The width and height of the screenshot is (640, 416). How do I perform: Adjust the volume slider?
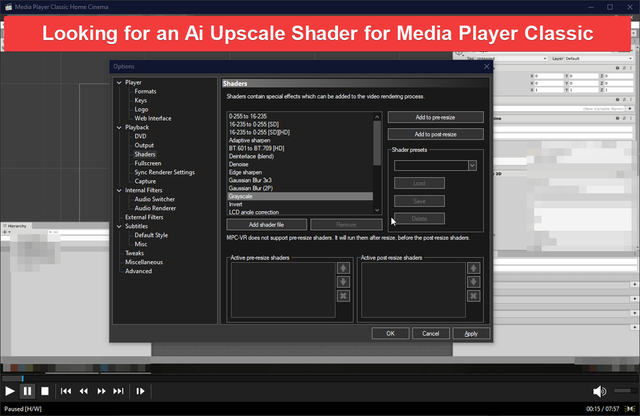(623, 391)
